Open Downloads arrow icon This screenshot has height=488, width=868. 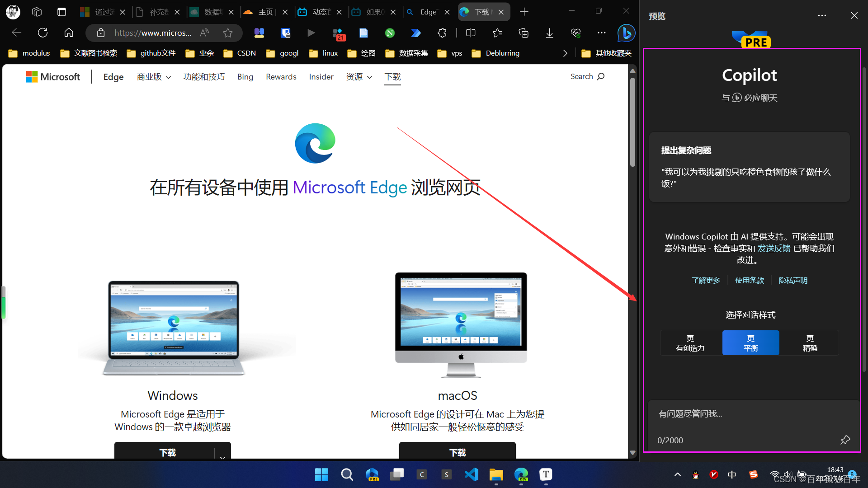click(x=549, y=33)
